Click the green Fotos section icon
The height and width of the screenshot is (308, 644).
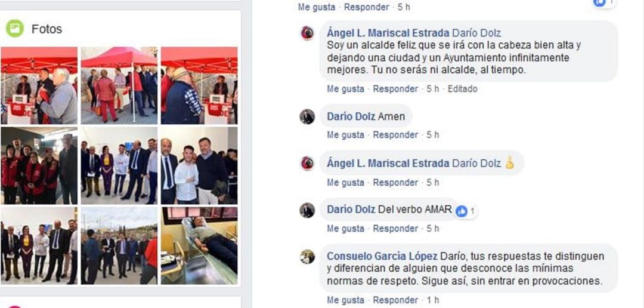[x=15, y=29]
